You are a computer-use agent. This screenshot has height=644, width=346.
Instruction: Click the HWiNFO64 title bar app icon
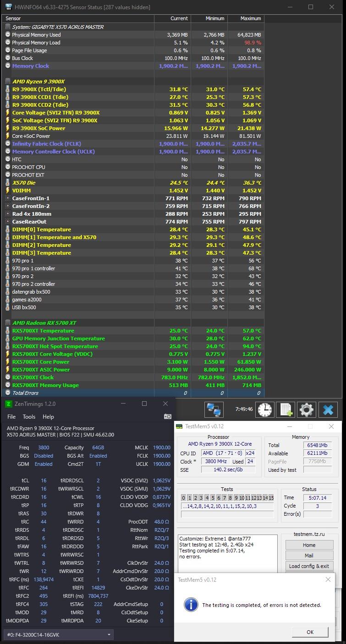[8, 7]
